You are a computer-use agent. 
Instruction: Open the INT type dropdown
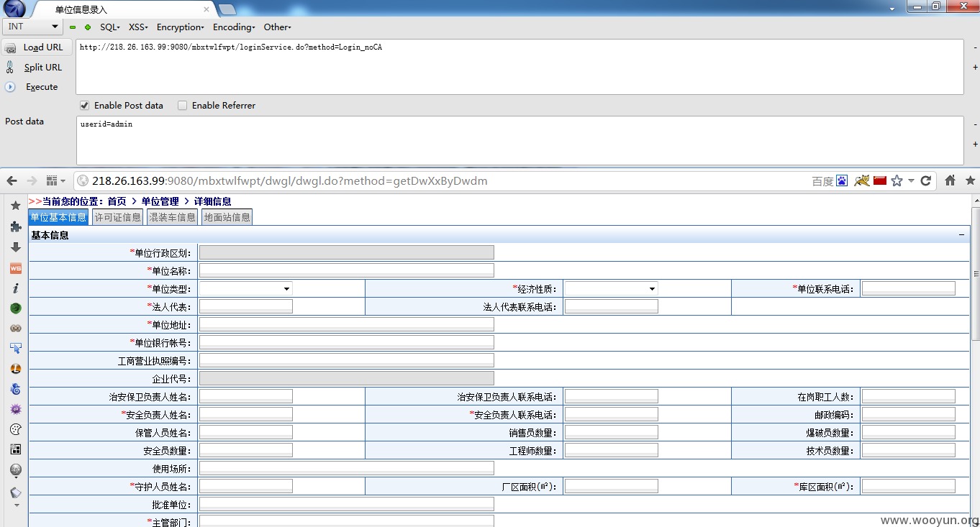33,27
